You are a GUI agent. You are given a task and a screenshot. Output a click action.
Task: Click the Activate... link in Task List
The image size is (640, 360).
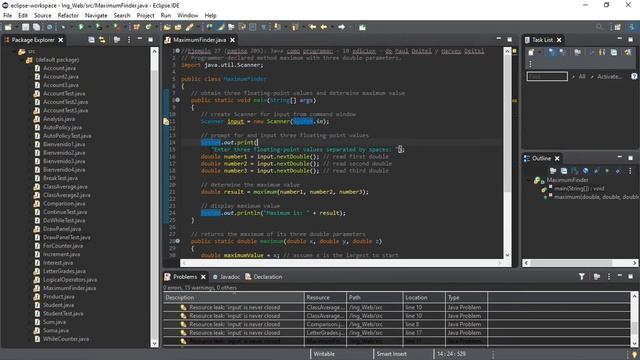click(609, 76)
